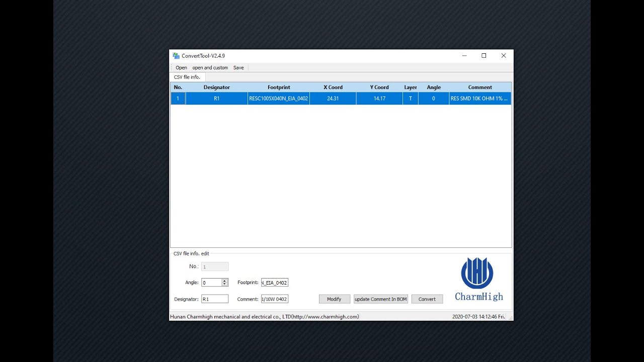This screenshot has height=362, width=644.
Task: Click the Hunan Charmhigh status bar text
Action: (265, 317)
